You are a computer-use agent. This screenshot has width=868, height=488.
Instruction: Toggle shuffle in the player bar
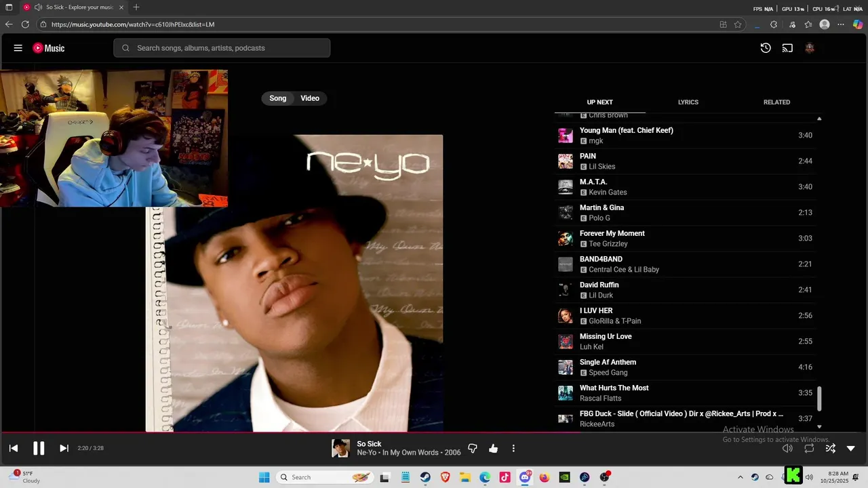tap(831, 448)
